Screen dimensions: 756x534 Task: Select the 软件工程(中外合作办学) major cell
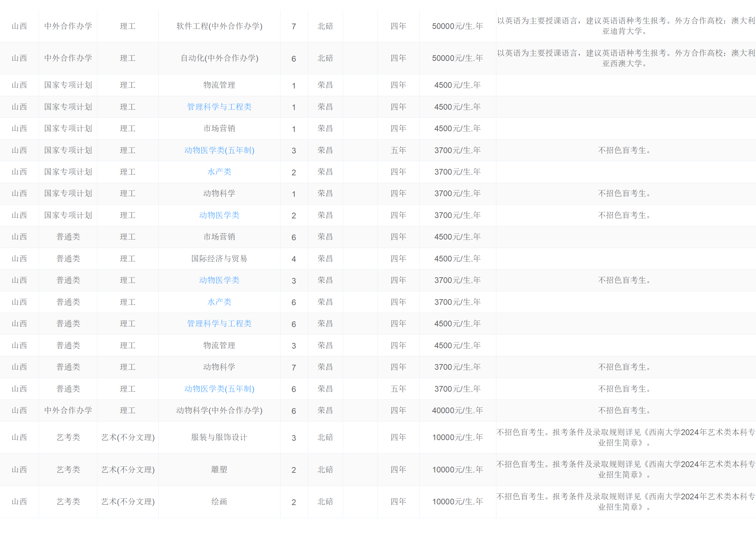[x=219, y=26]
